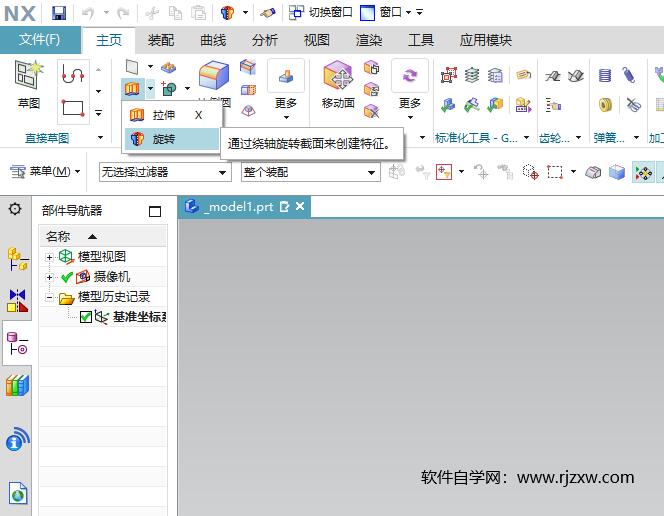The width and height of the screenshot is (664, 516).
Task: Click the Switch Window (切换窗口) button
Action: [321, 12]
